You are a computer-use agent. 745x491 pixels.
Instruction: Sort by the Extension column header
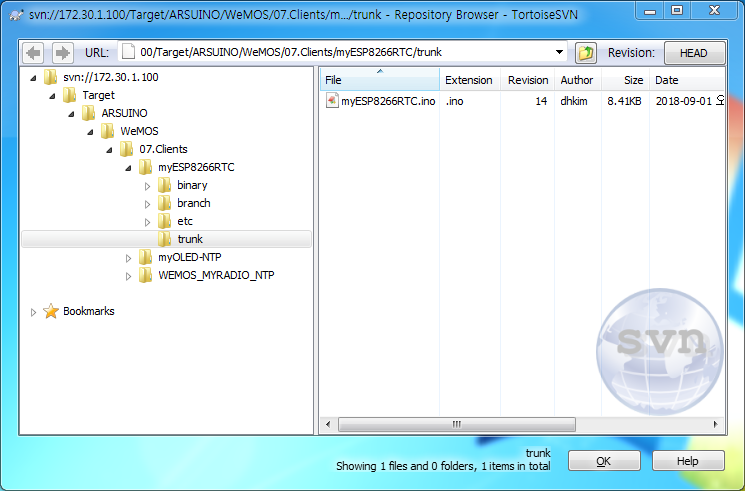[469, 79]
